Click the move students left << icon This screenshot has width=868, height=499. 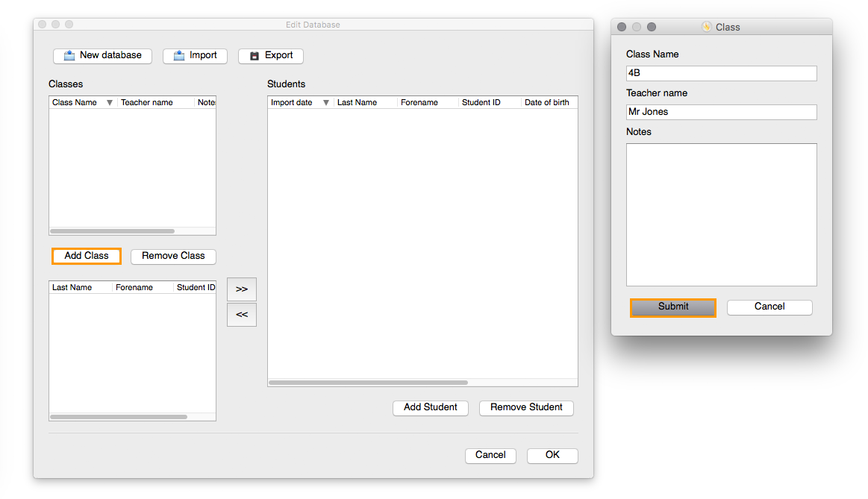click(241, 314)
